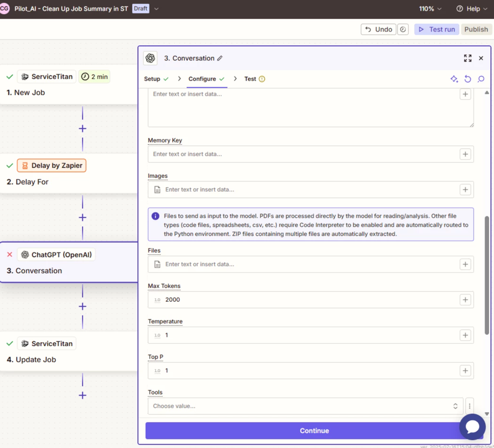Select the ServiceTitan New Job step
The image size is (494, 448).
coord(69,84)
